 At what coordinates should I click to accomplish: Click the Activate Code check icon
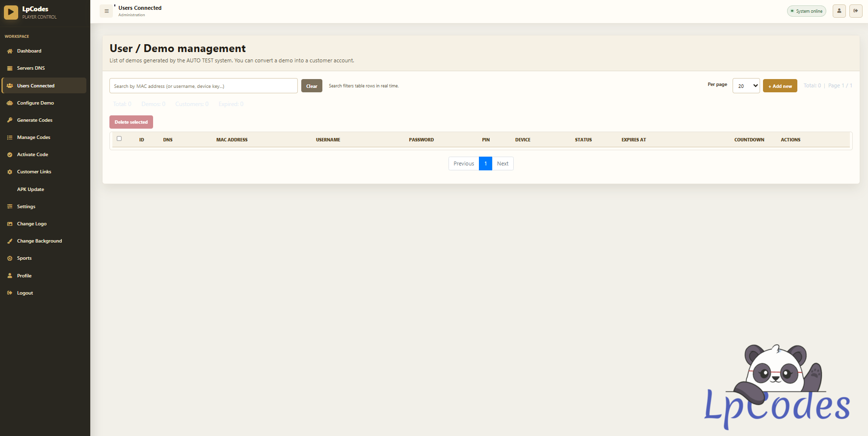(x=10, y=155)
